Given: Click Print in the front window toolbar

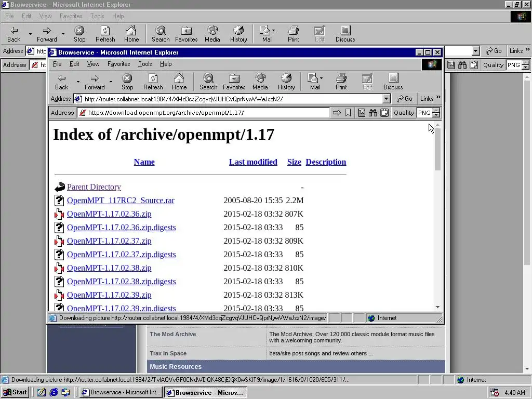Looking at the screenshot, I should click(x=341, y=82).
